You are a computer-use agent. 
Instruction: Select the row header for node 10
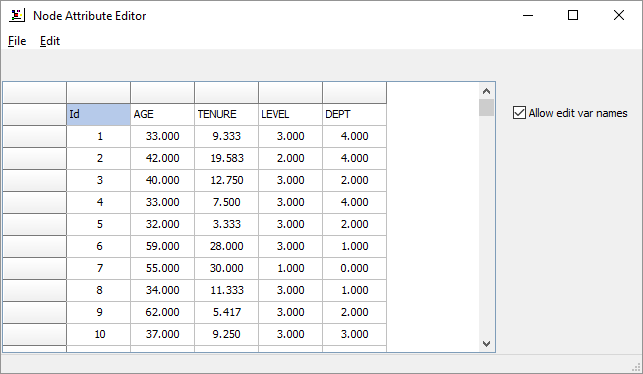pyautogui.click(x=34, y=334)
